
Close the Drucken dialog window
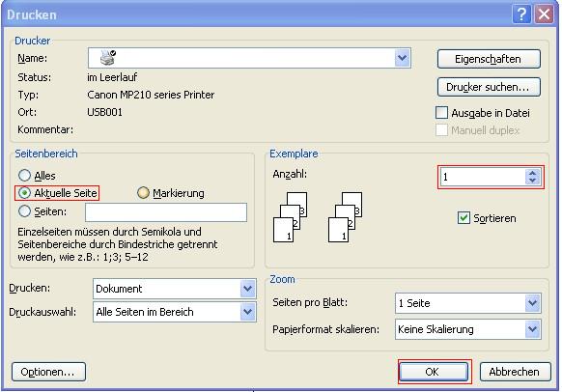(544, 14)
